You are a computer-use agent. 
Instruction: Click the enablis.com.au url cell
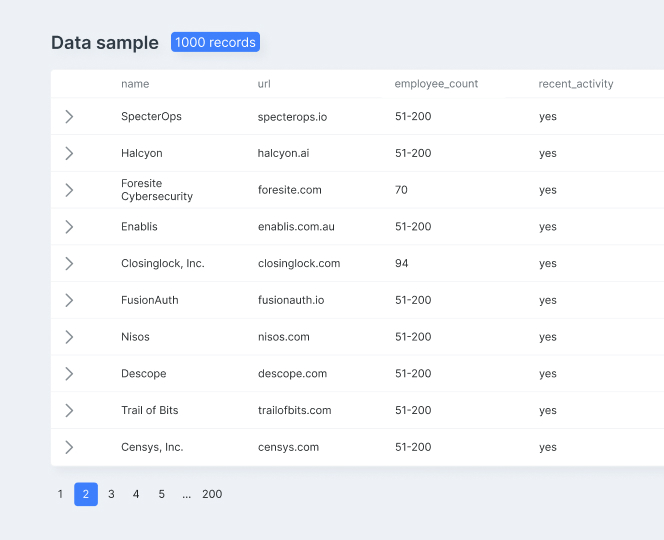point(296,227)
